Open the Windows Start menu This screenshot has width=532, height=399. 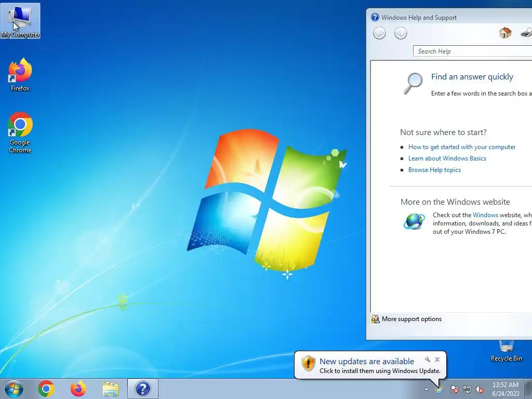[14, 389]
